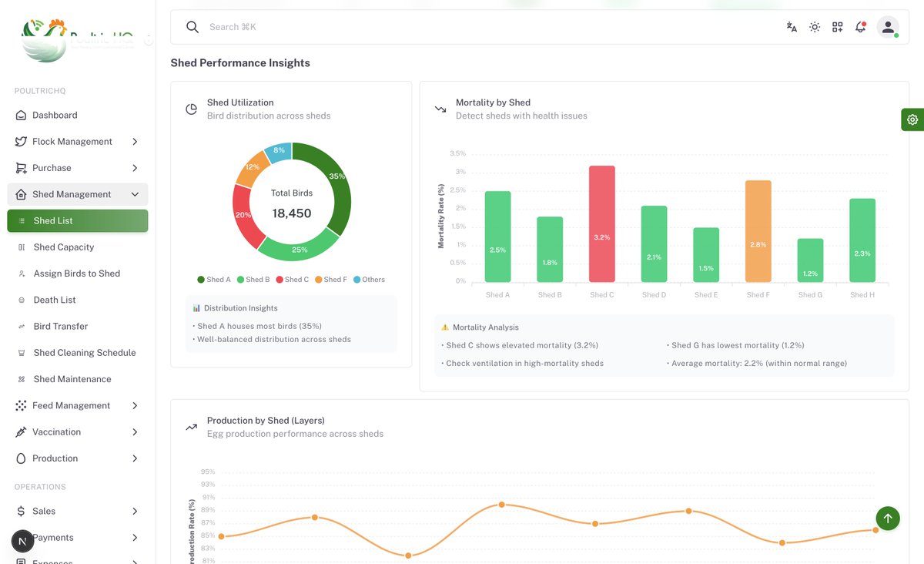Image resolution: width=924 pixels, height=564 pixels.
Task: Toggle Shed A legend entry
Action: pyautogui.click(x=214, y=280)
